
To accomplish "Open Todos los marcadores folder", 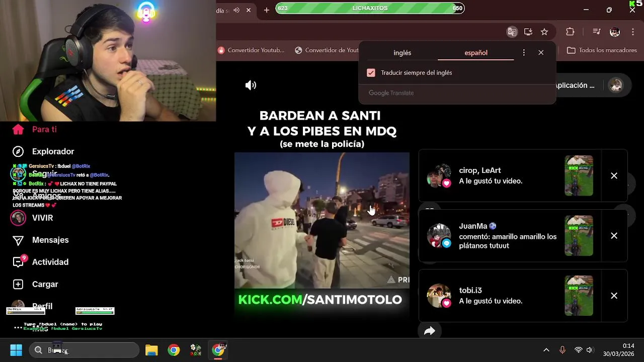I will coord(602,50).
